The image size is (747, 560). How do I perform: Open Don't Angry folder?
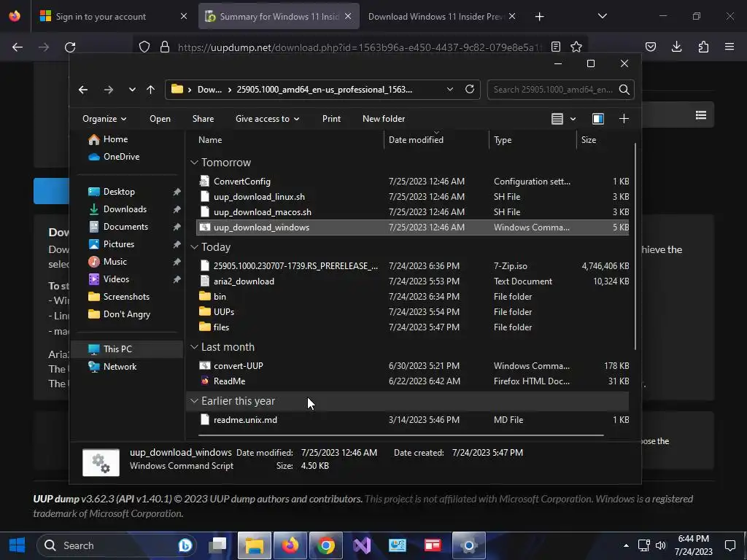point(126,314)
